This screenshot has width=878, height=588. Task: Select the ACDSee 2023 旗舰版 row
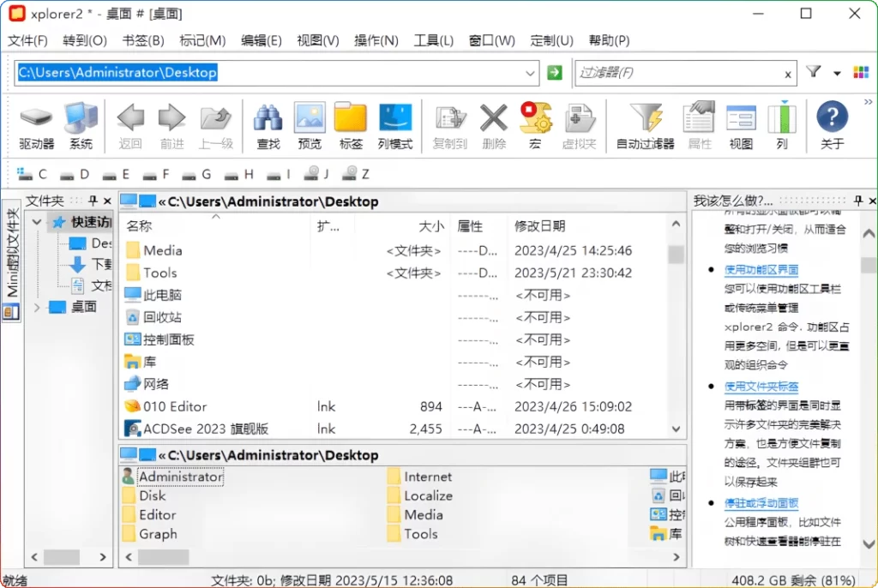click(x=393, y=429)
